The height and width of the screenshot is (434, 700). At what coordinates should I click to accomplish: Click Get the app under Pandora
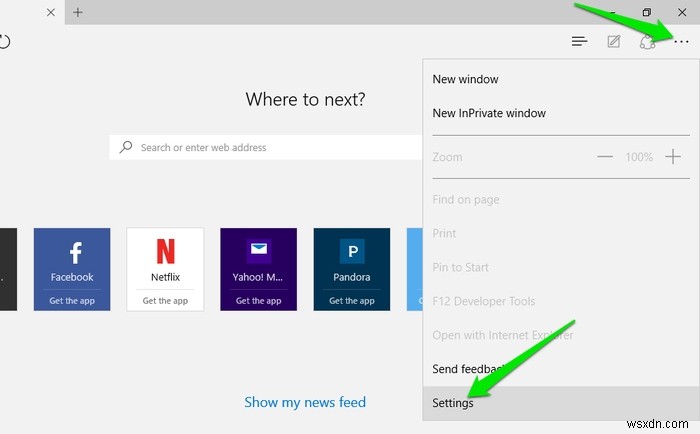tap(352, 300)
